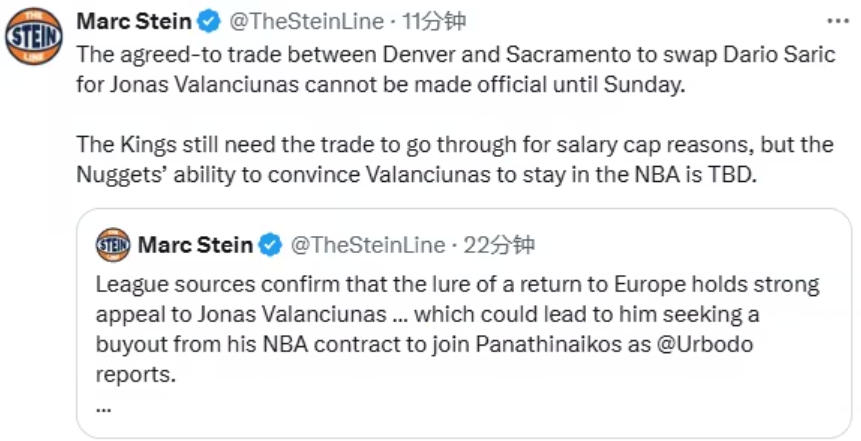Image resolution: width=861 pixels, height=441 pixels.
Task: Click the 22分钟 timestamp in quoted tweet
Action: [x=499, y=244]
